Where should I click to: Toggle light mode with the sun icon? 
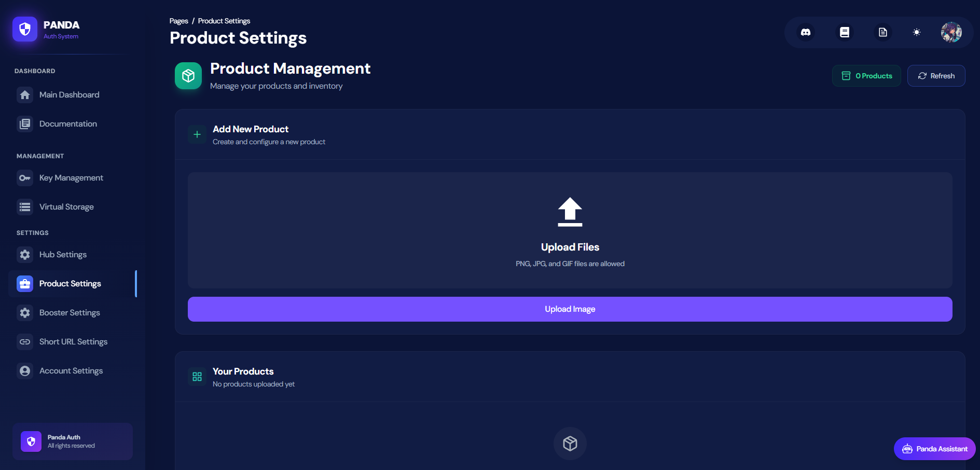click(x=916, y=32)
